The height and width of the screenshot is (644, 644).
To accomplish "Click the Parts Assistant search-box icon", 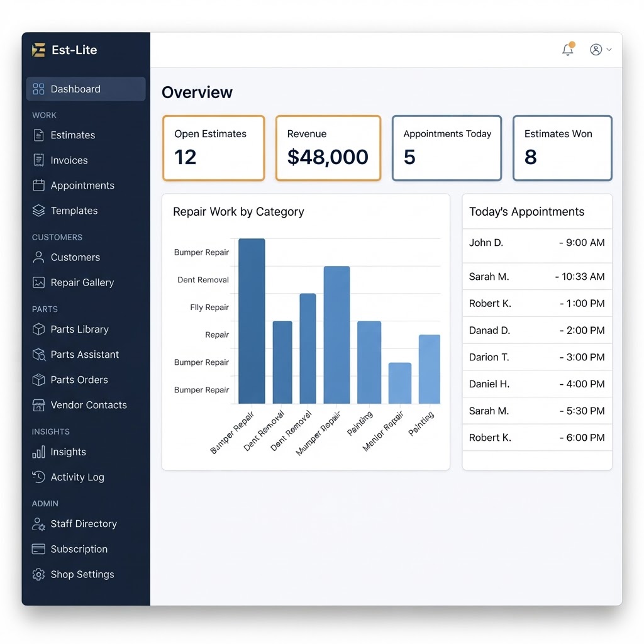I will [38, 355].
